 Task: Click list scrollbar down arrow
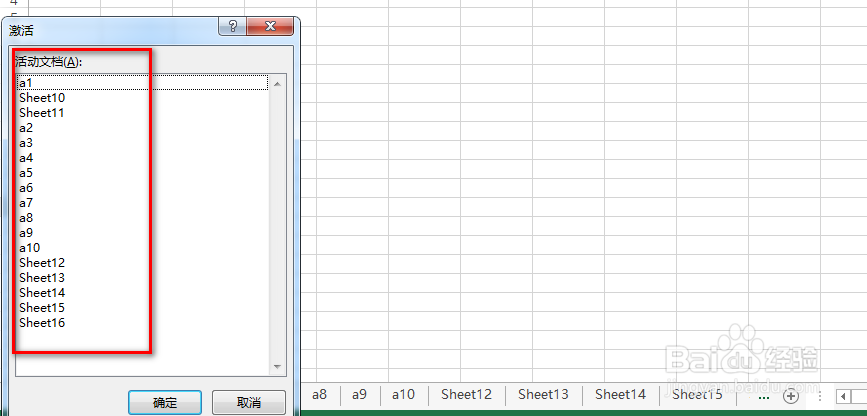click(x=278, y=367)
